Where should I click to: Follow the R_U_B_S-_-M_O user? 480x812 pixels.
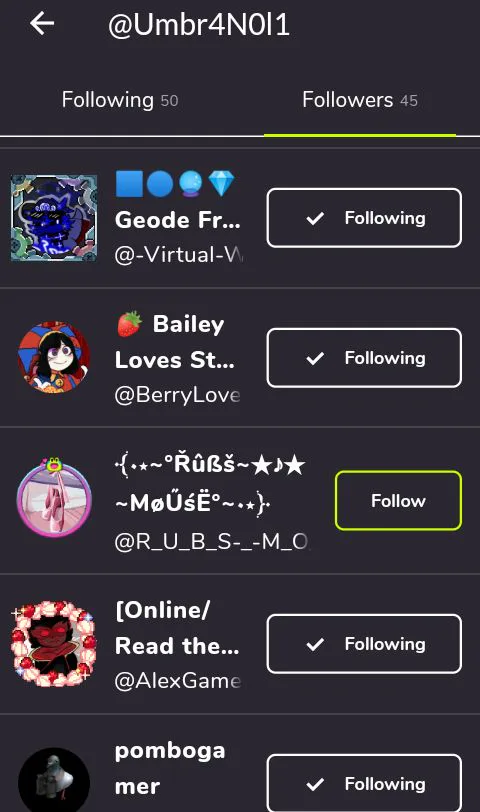click(x=398, y=500)
